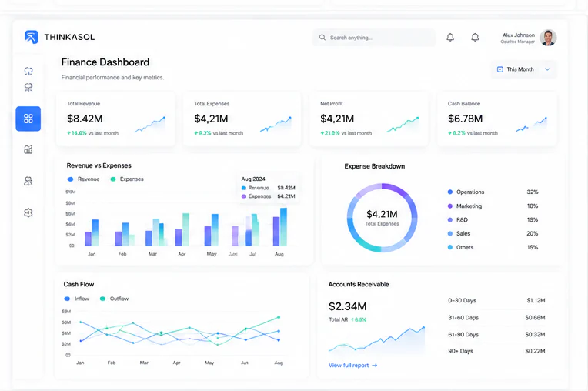Open notifications from the bell nearest the search bar
The width and height of the screenshot is (588, 391).
coord(450,37)
